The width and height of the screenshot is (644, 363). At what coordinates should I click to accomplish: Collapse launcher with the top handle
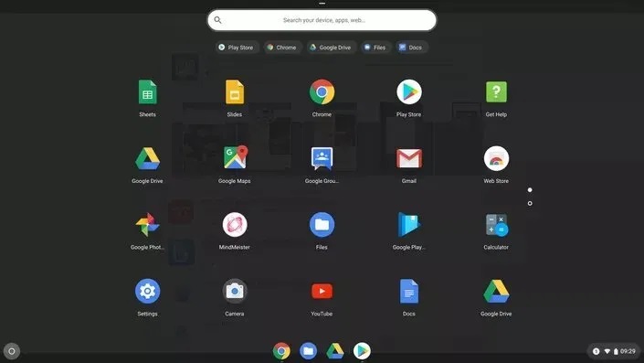[x=322, y=4]
